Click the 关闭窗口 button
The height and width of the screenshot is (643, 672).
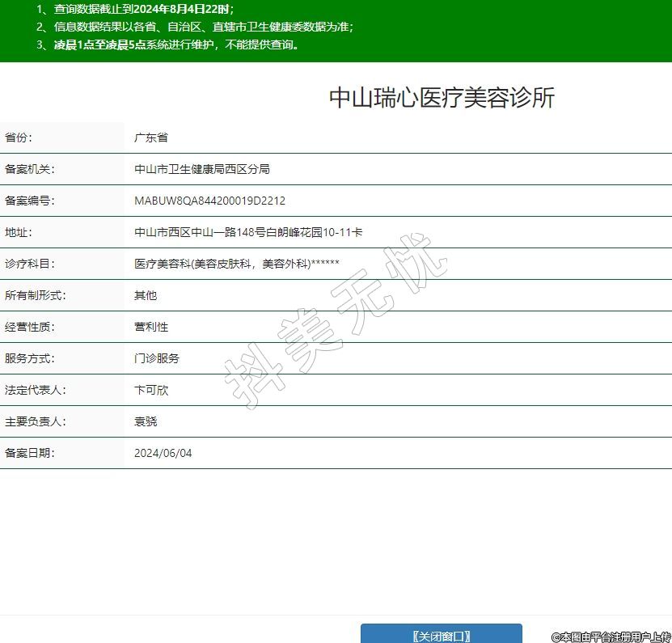coord(441,636)
